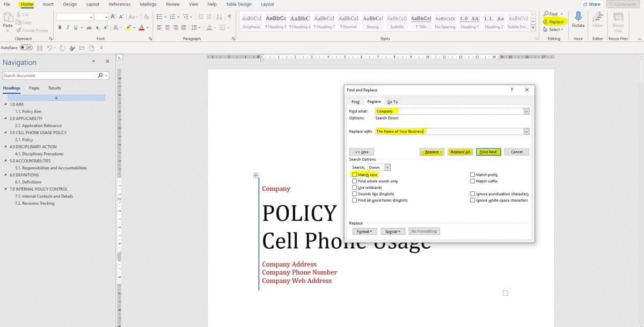Switch to the Design ribbon tab
The height and width of the screenshot is (327, 644).
pyautogui.click(x=69, y=4)
